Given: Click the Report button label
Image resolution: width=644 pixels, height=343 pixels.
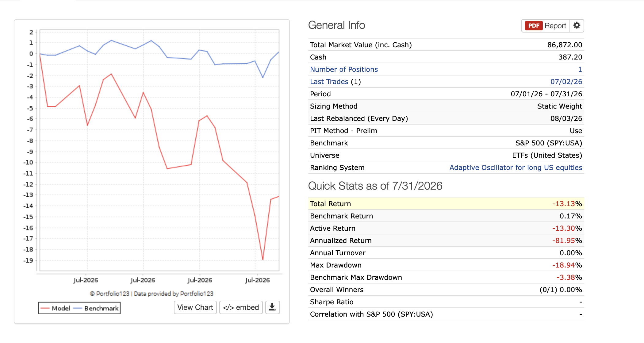Looking at the screenshot, I should 555,26.
